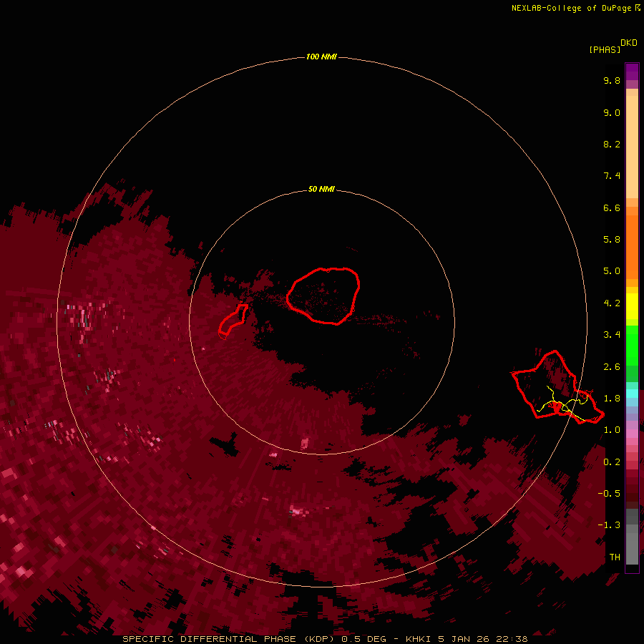Viewport: 644px width, 644px height.
Task: Click the -0.5 value on the color scale
Action: pyautogui.click(x=609, y=494)
